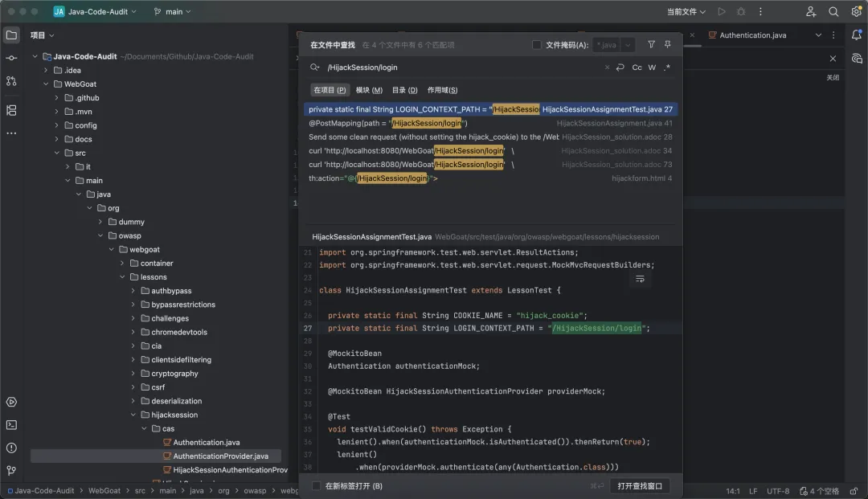868x499 pixels.
Task: Check Open in new tab option
Action: (316, 485)
